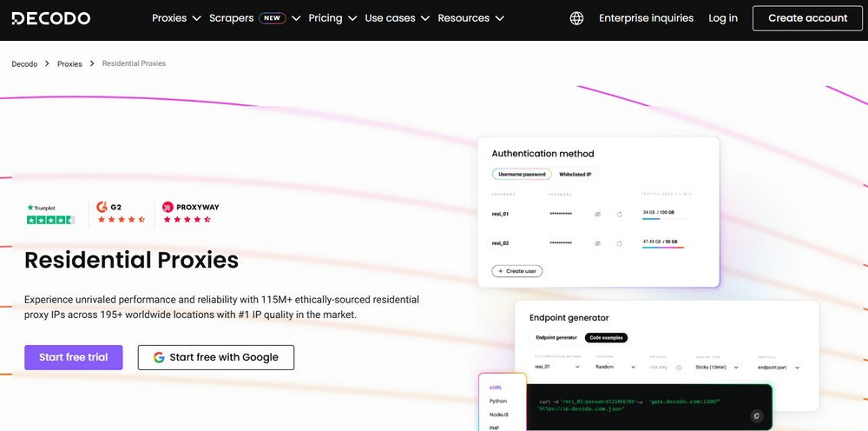Click the info icon beside ZIP code field
Screen dimensions: 868x431
point(679,368)
